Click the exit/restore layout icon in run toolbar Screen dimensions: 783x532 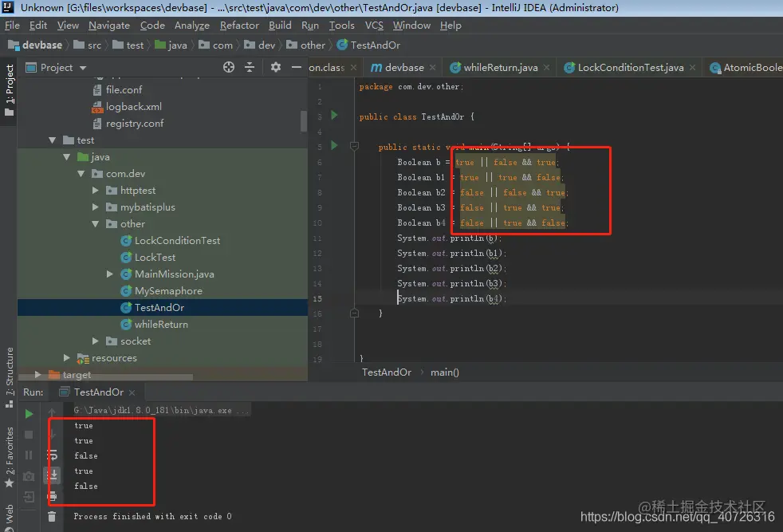point(29,497)
